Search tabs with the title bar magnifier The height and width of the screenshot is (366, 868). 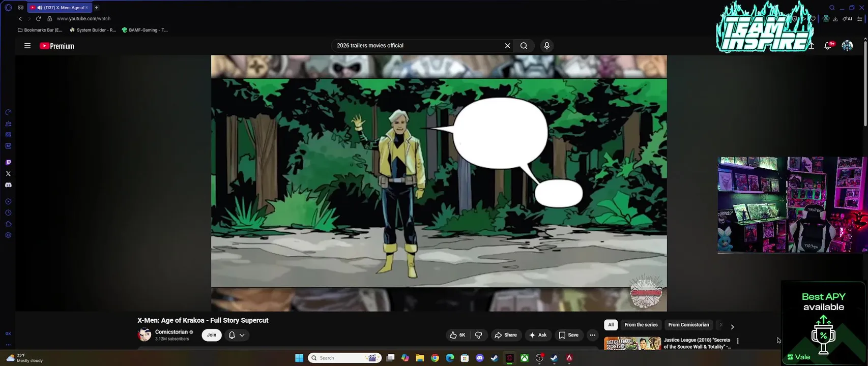(832, 8)
